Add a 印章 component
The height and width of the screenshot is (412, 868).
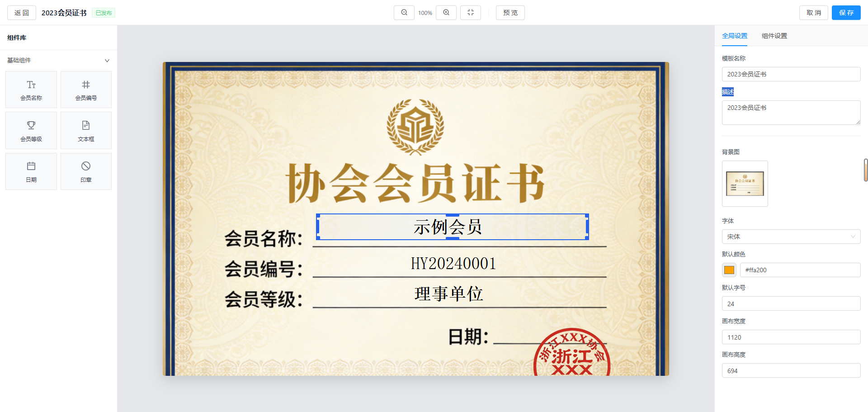[86, 171]
